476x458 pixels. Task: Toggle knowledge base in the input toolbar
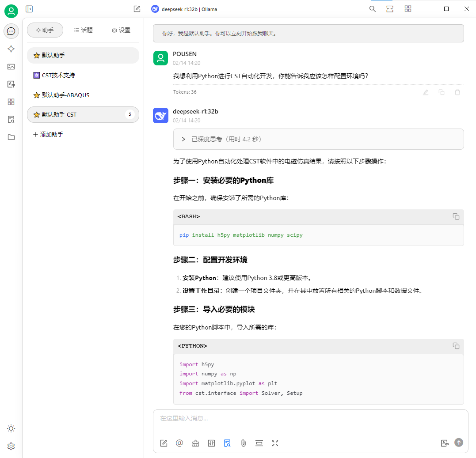pos(227,443)
